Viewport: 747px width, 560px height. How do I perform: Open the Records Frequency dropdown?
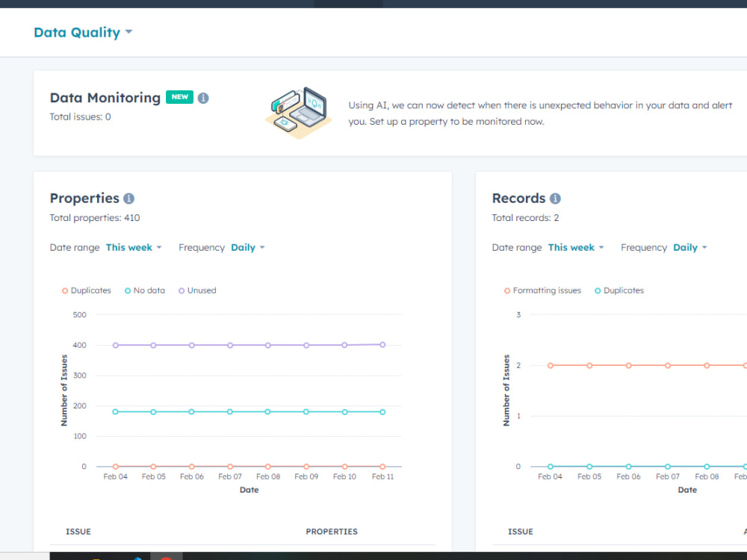point(689,247)
